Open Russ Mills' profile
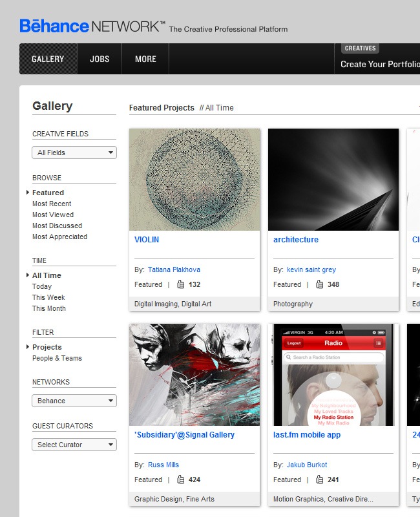 click(x=163, y=465)
